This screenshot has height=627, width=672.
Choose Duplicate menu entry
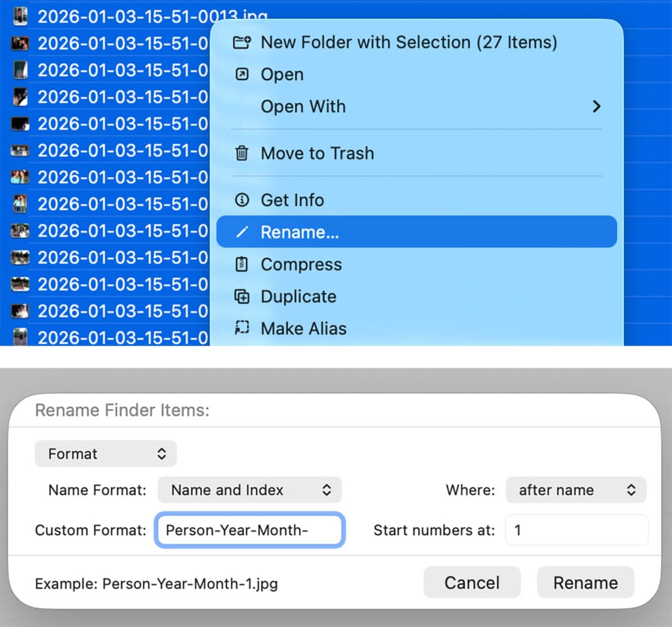417,296
